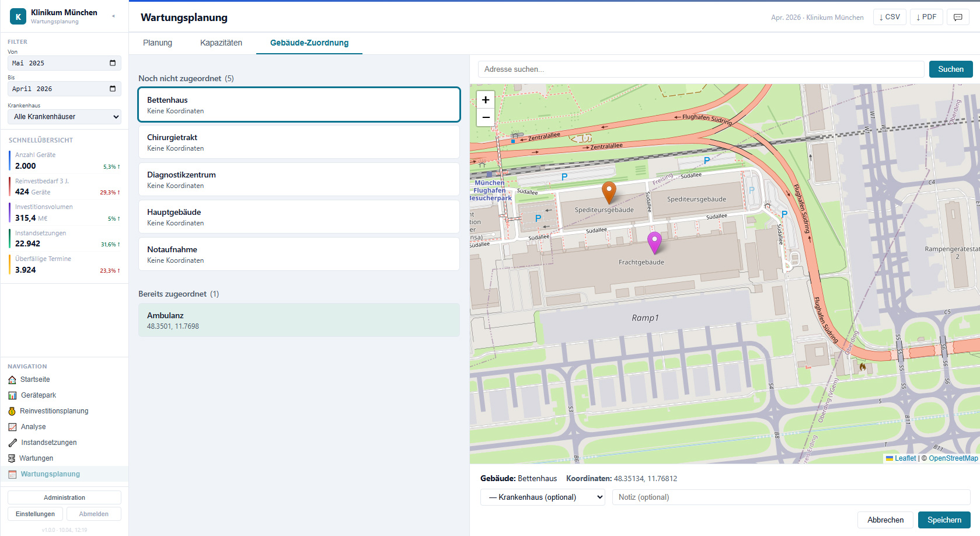Image resolution: width=980 pixels, height=536 pixels.
Task: Open the OpenStreetMap attribution link
Action: [953, 458]
